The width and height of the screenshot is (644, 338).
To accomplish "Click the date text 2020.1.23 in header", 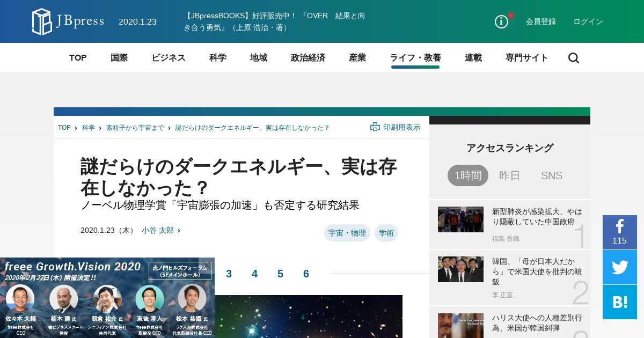I will 137,22.
